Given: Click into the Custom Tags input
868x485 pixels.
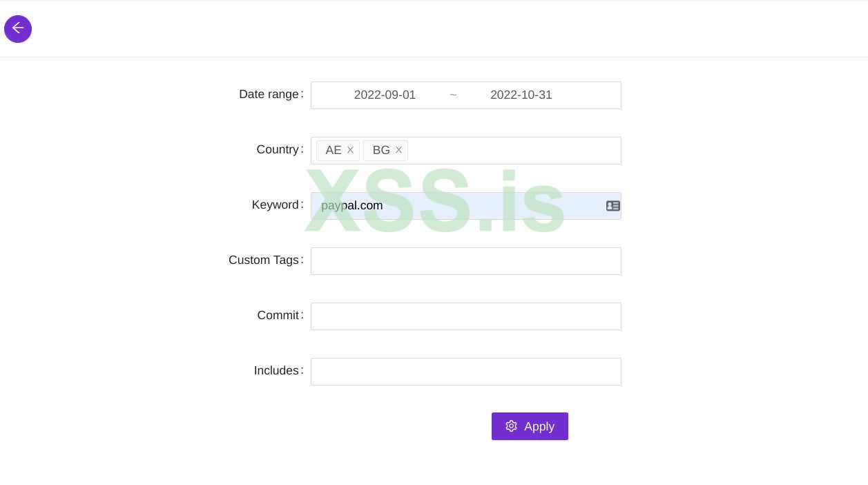Looking at the screenshot, I should click(x=465, y=261).
